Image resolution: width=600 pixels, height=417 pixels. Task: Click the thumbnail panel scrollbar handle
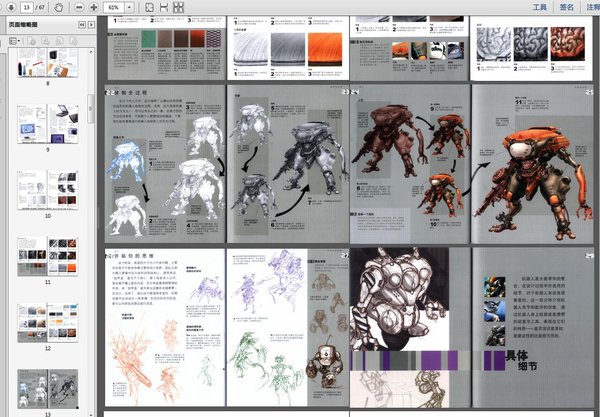coord(93,108)
